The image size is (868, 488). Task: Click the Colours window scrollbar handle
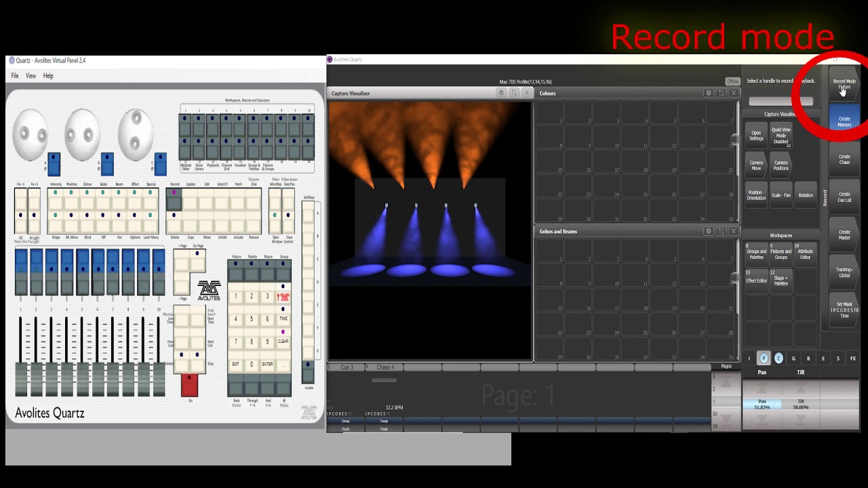click(735, 140)
